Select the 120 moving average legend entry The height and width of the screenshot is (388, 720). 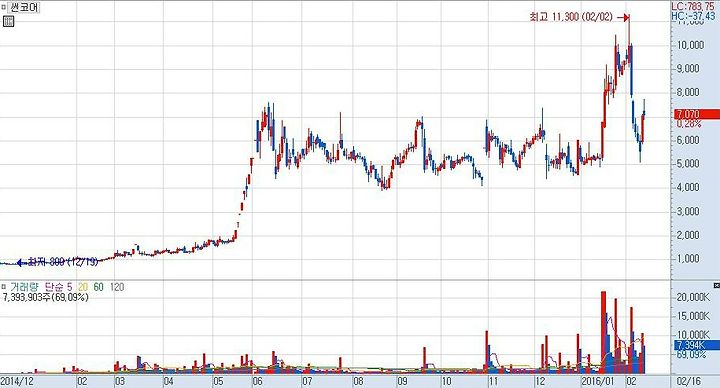tap(117, 287)
